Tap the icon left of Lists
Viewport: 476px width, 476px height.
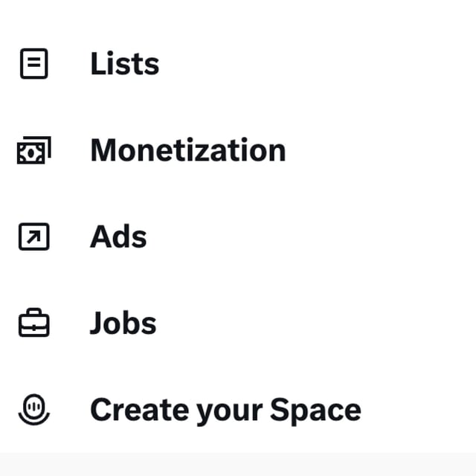point(33,64)
